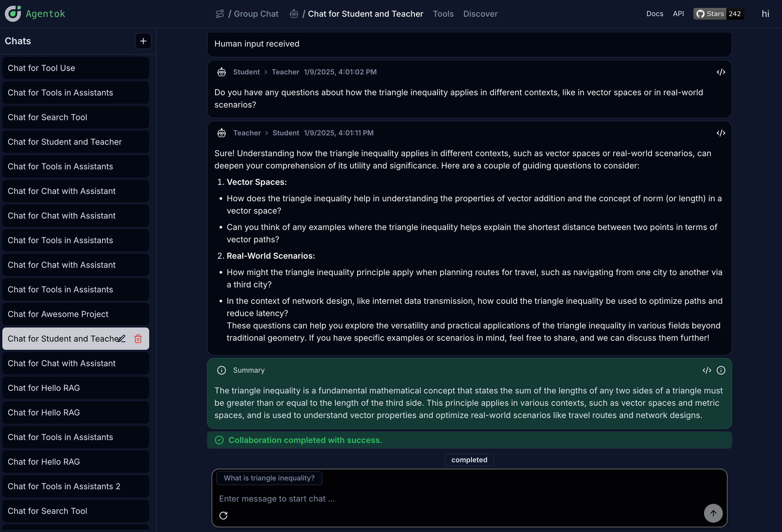The width and height of the screenshot is (782, 532).
Task: Send message with up arrow button
Action: click(x=713, y=513)
